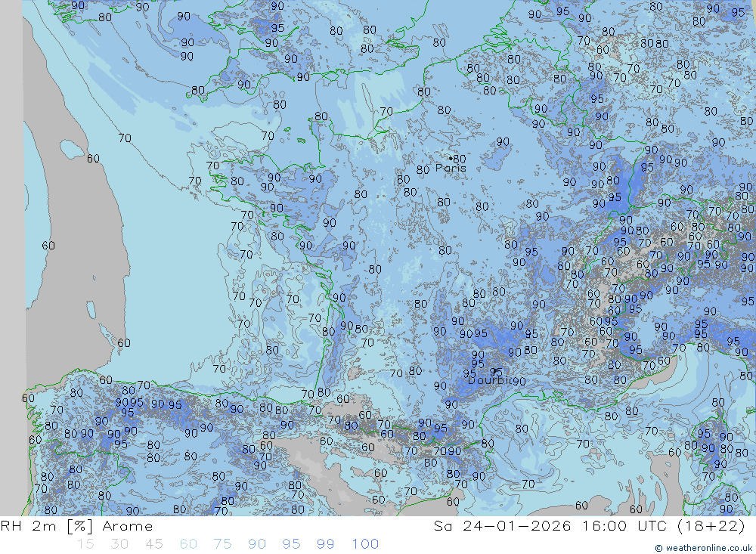Click legend value 95 in bottom color scale

point(291,544)
